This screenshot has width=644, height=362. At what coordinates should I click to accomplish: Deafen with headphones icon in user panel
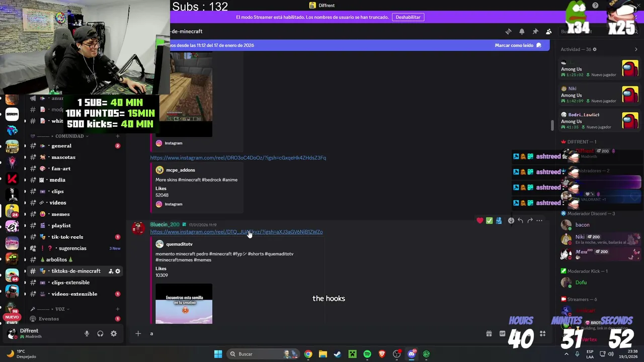pyautogui.click(x=100, y=333)
